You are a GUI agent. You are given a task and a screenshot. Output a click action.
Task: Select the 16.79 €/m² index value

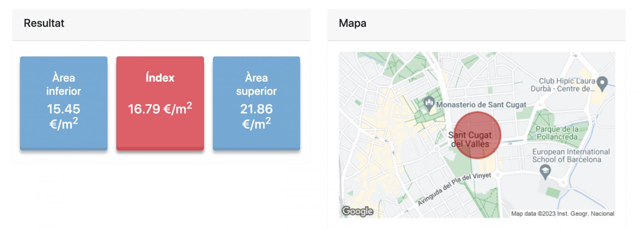click(160, 109)
